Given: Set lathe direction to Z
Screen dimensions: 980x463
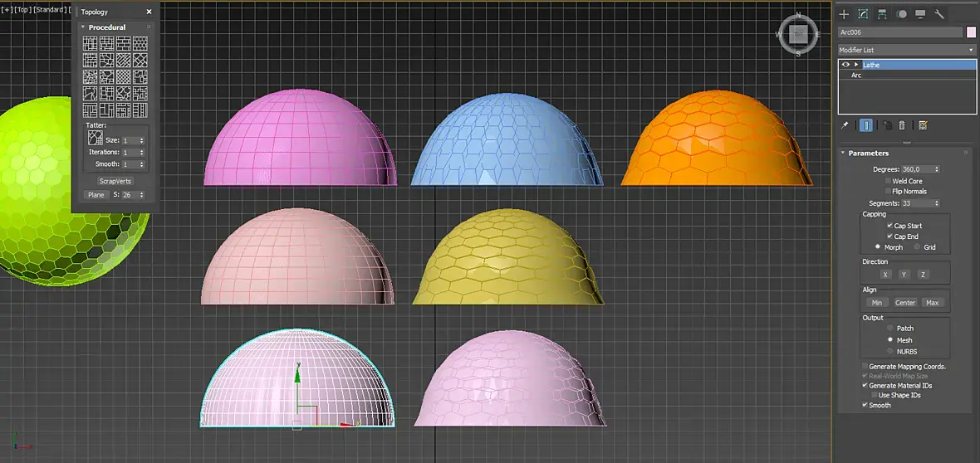Looking at the screenshot, I should pos(923,275).
